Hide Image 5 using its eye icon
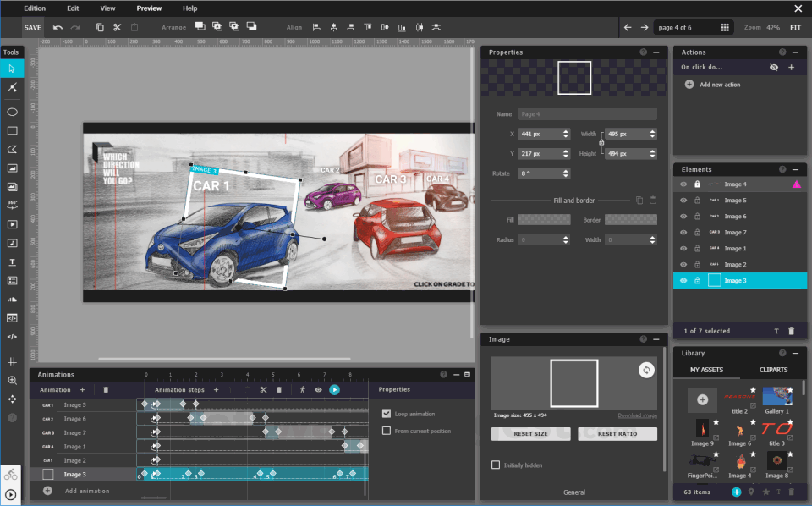Viewport: 812px width, 506px height. [x=683, y=201]
